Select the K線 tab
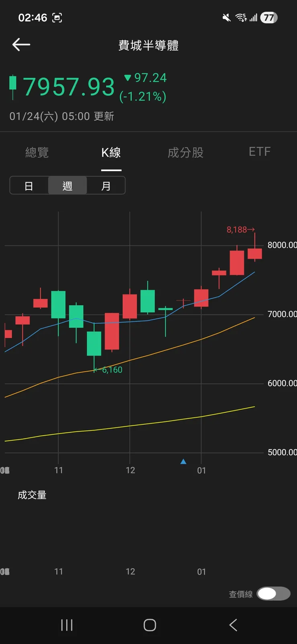297x644 pixels. coord(111,152)
